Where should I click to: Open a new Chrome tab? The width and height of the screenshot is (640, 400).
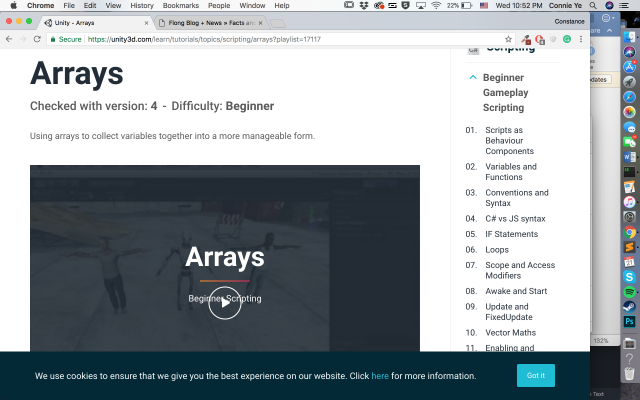tap(278, 23)
